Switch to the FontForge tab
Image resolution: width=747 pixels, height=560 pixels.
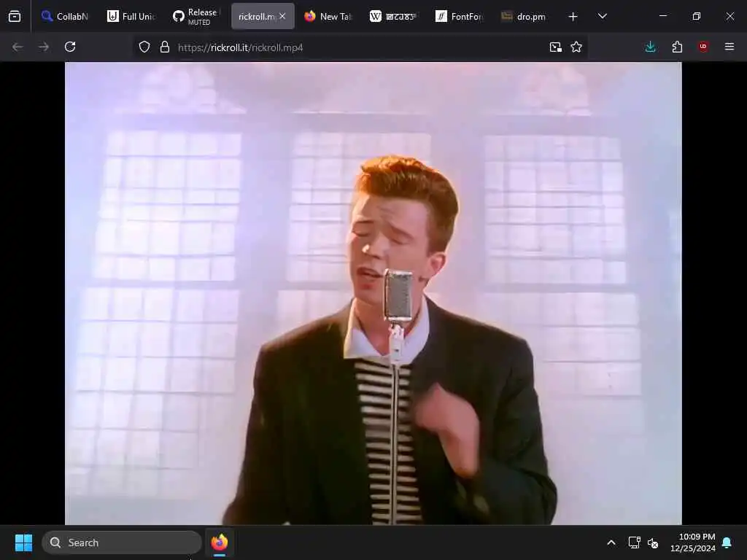(x=460, y=16)
